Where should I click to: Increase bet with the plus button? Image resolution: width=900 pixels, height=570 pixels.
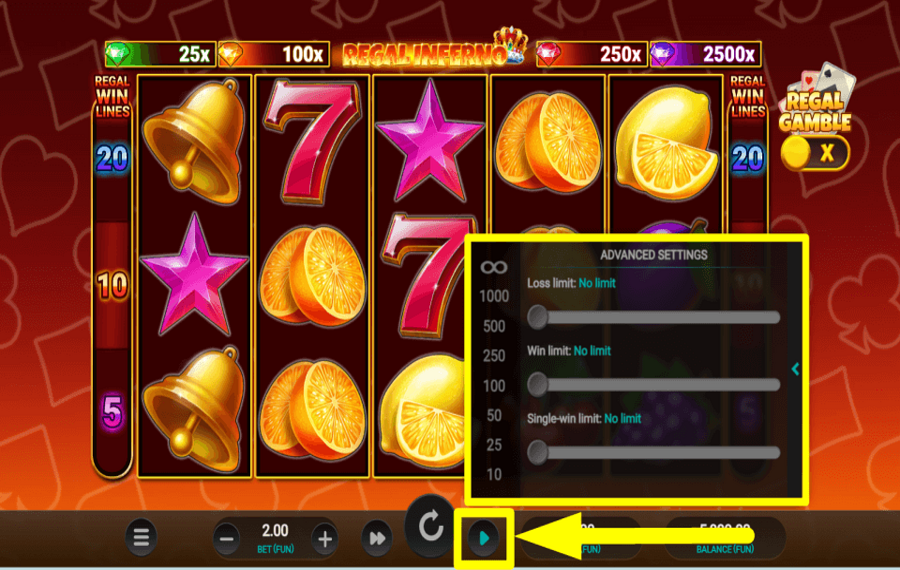325,539
